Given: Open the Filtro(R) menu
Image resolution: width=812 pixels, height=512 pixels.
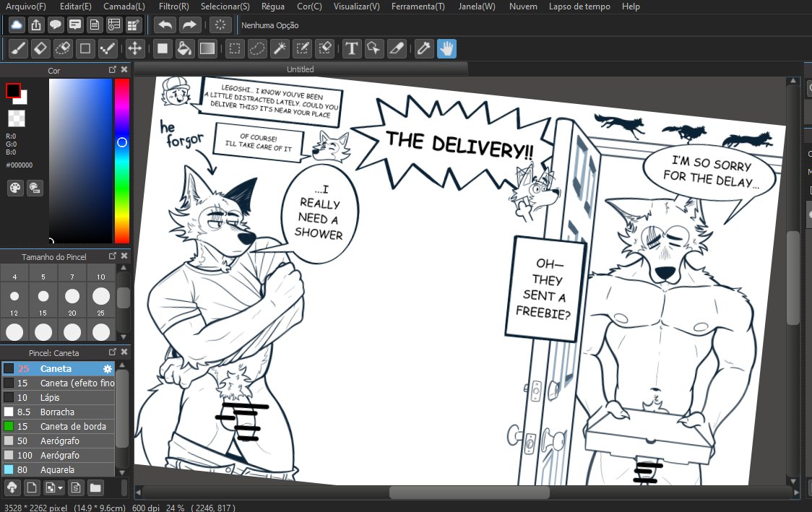Looking at the screenshot, I should (173, 6).
